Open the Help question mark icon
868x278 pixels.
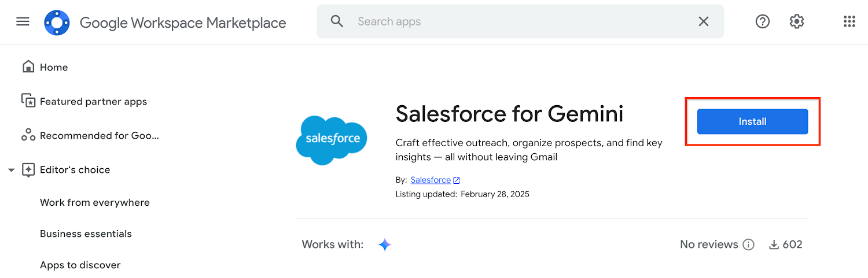[x=763, y=21]
